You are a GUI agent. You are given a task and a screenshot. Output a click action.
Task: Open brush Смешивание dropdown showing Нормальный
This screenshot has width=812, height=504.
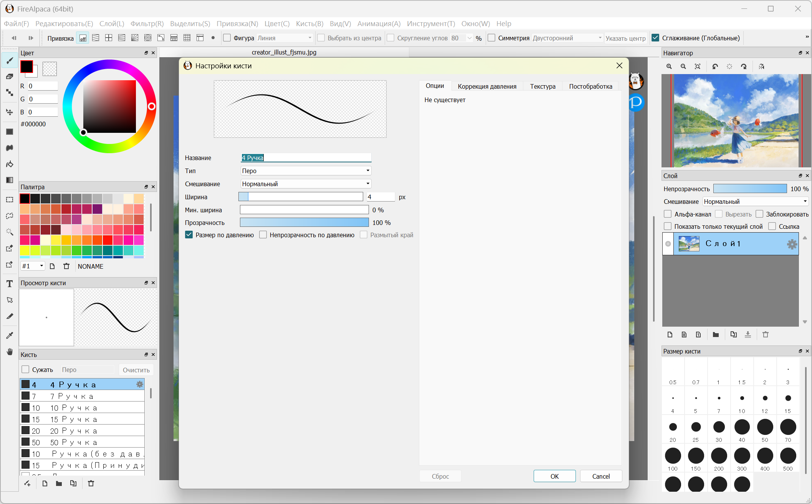click(306, 183)
